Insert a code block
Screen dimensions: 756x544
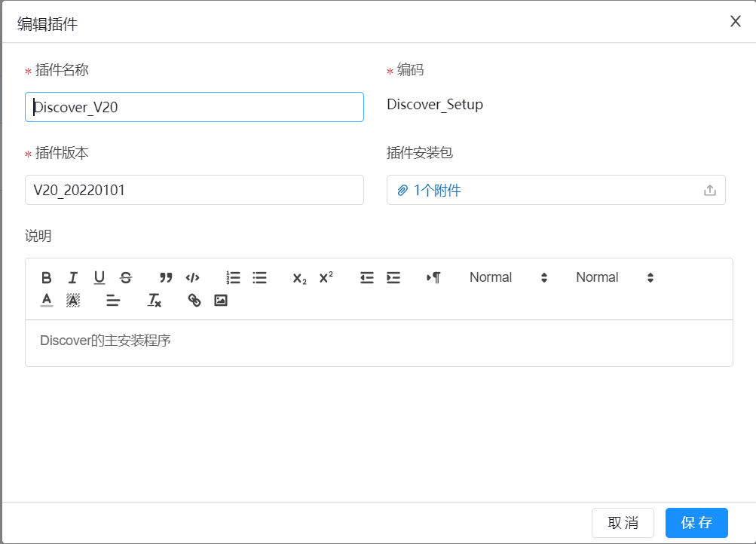click(x=192, y=277)
